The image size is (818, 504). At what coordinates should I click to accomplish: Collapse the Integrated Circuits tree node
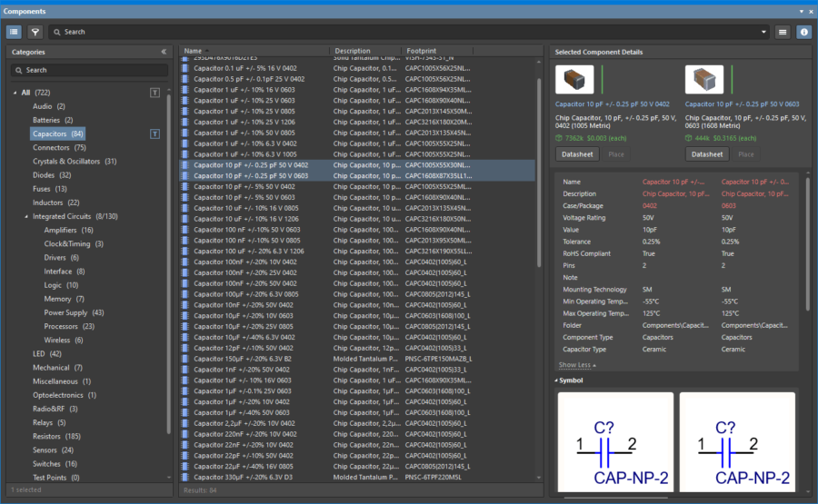26,216
